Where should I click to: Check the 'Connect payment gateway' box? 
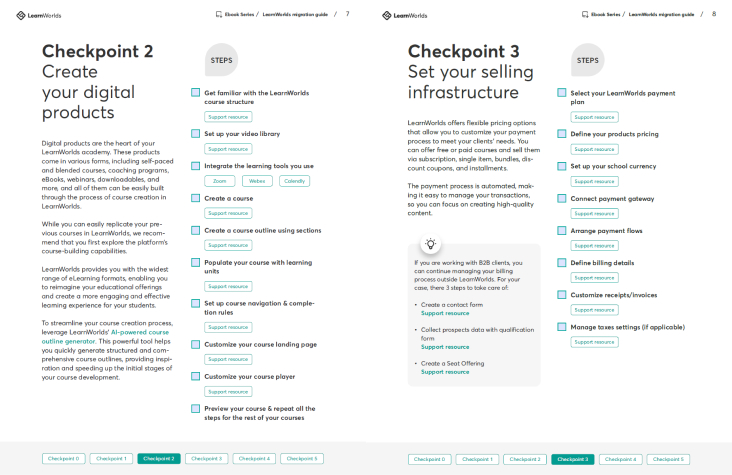[x=562, y=198]
